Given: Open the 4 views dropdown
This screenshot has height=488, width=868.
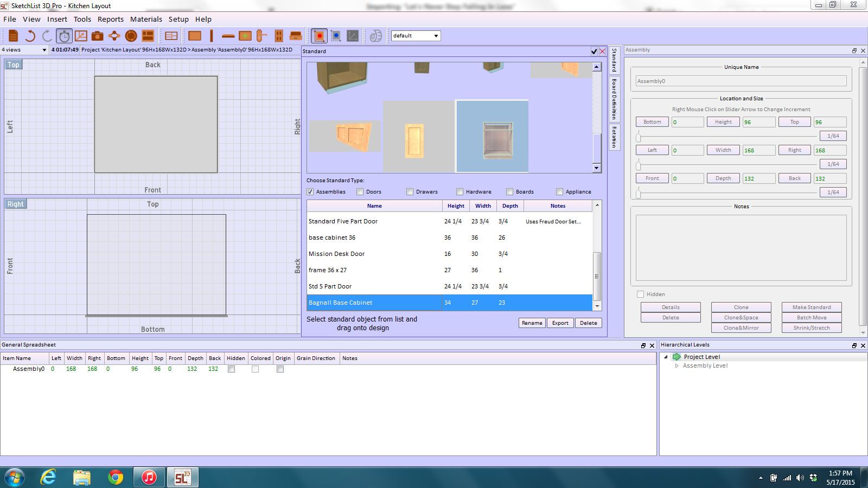Looking at the screenshot, I should coord(25,49).
